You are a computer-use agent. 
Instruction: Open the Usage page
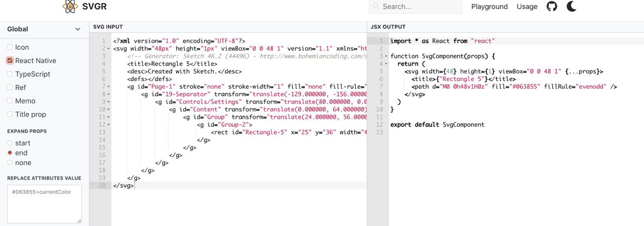(527, 7)
